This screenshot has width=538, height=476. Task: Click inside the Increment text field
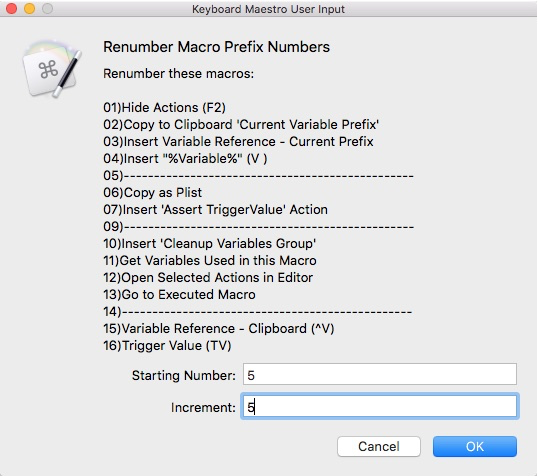[x=380, y=407]
